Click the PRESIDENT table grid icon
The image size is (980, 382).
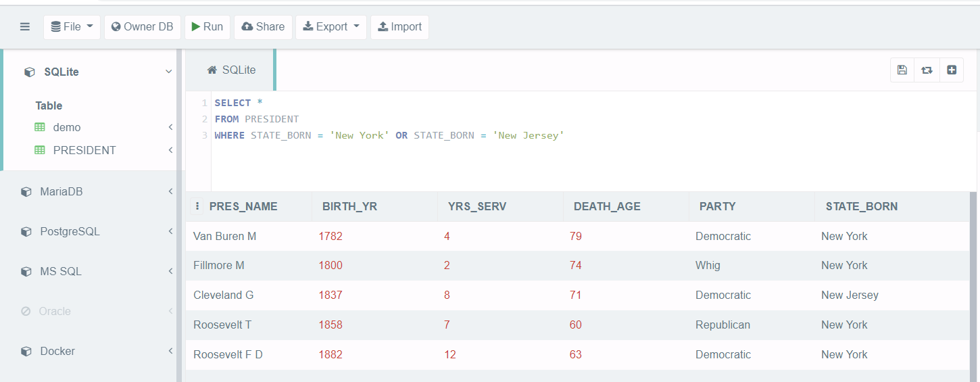tap(40, 150)
